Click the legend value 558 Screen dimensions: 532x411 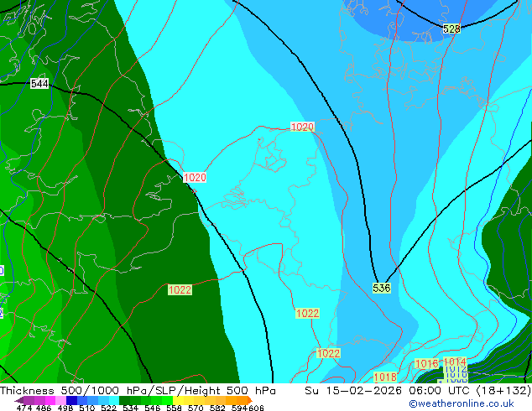tap(174, 408)
